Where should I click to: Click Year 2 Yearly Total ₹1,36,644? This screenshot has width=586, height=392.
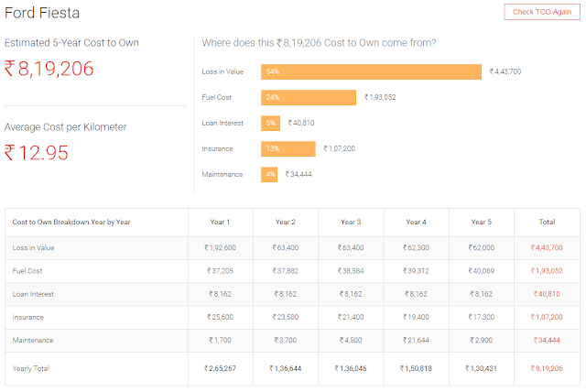click(x=286, y=368)
